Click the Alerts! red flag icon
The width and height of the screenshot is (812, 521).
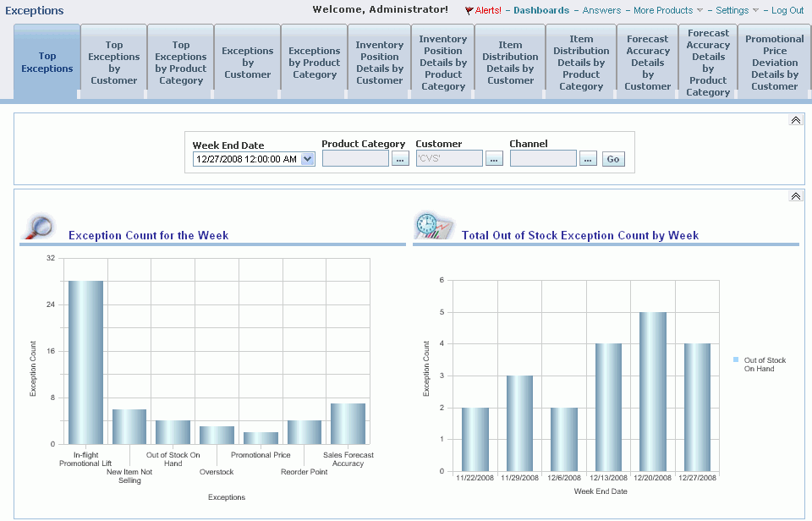pos(469,10)
